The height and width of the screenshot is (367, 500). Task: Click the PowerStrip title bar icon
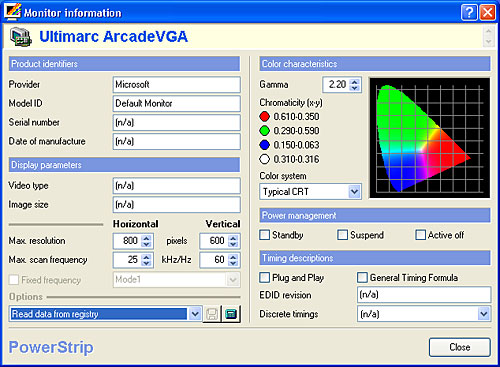coord(13,11)
